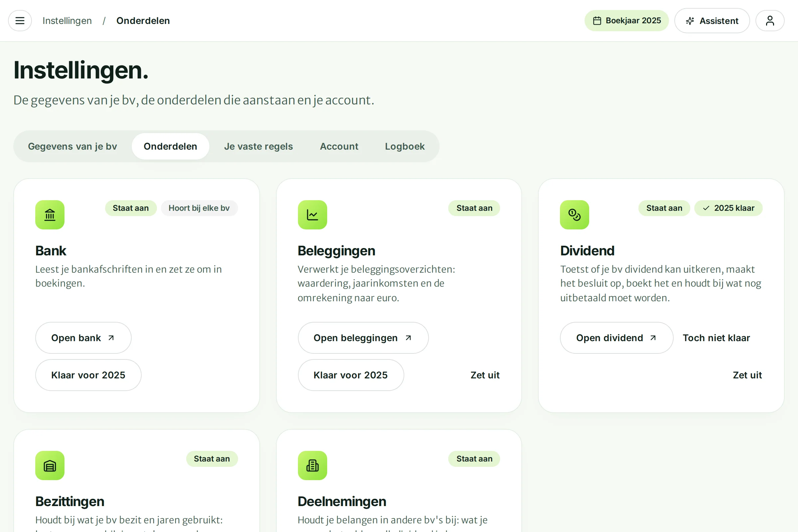This screenshot has height=532, width=798.
Task: Open the hamburger navigation menu
Action: click(x=20, y=21)
